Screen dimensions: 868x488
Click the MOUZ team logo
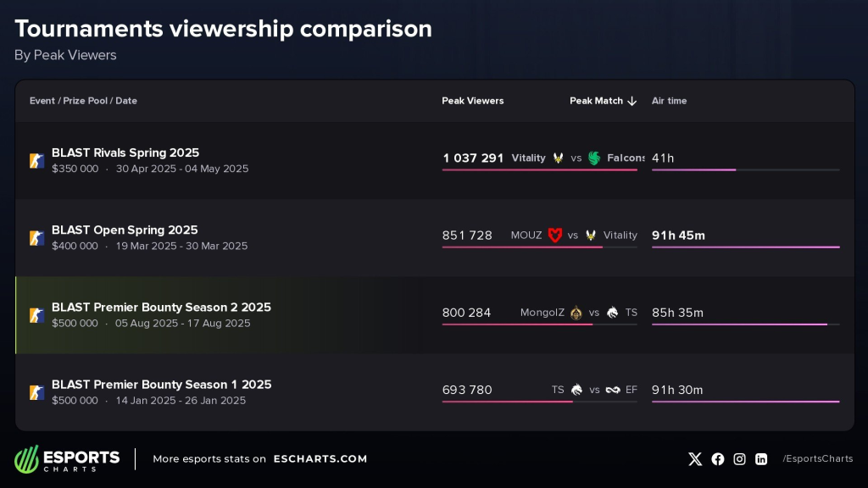click(x=555, y=236)
